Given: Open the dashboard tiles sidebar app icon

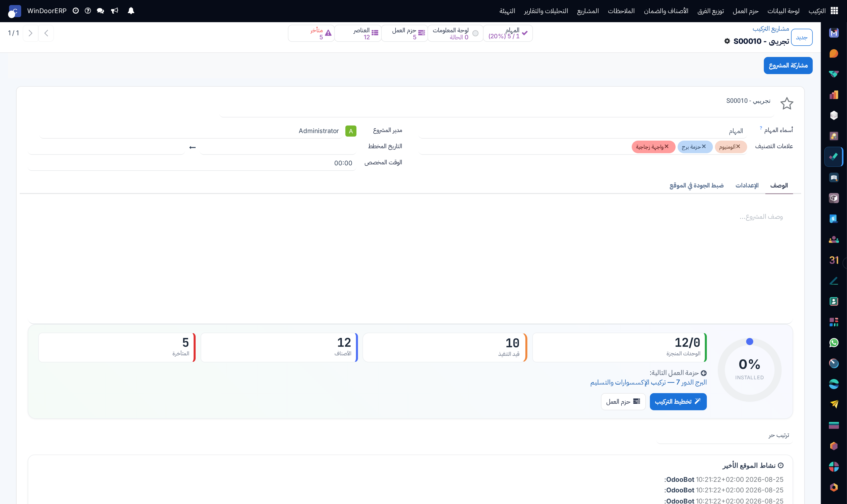Looking at the screenshot, I should [x=834, y=322].
